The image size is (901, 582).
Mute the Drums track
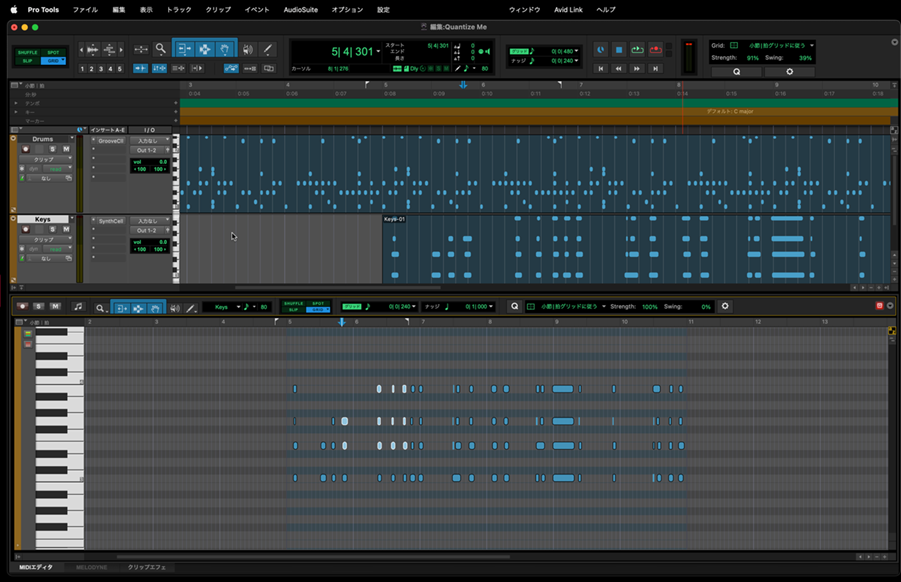[66, 149]
